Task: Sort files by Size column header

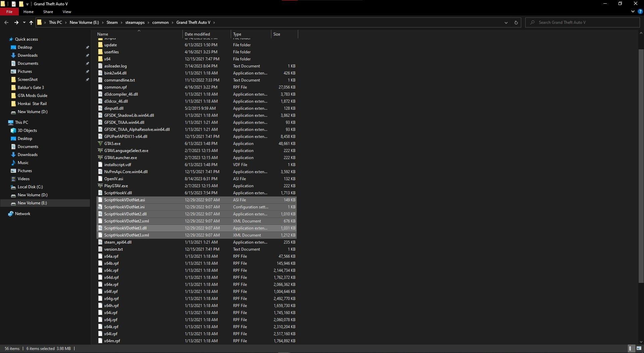Action: pyautogui.click(x=277, y=34)
